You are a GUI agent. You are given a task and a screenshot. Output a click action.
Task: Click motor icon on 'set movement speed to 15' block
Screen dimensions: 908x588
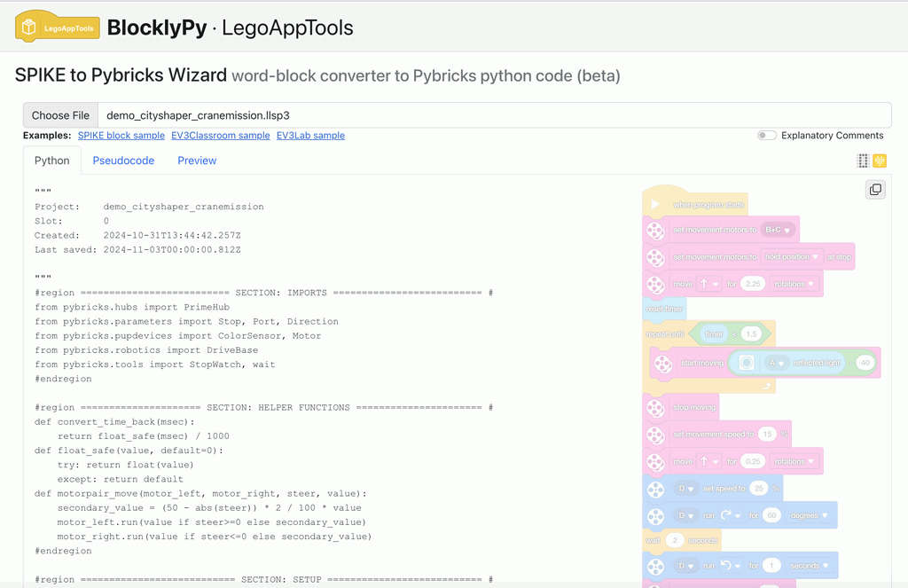pos(655,435)
